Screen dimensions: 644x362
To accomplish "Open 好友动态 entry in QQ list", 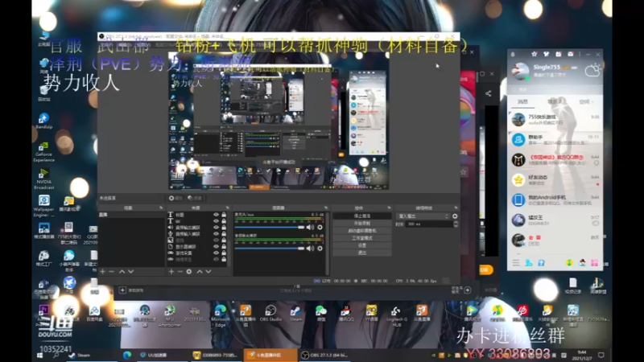I will coord(555,179).
